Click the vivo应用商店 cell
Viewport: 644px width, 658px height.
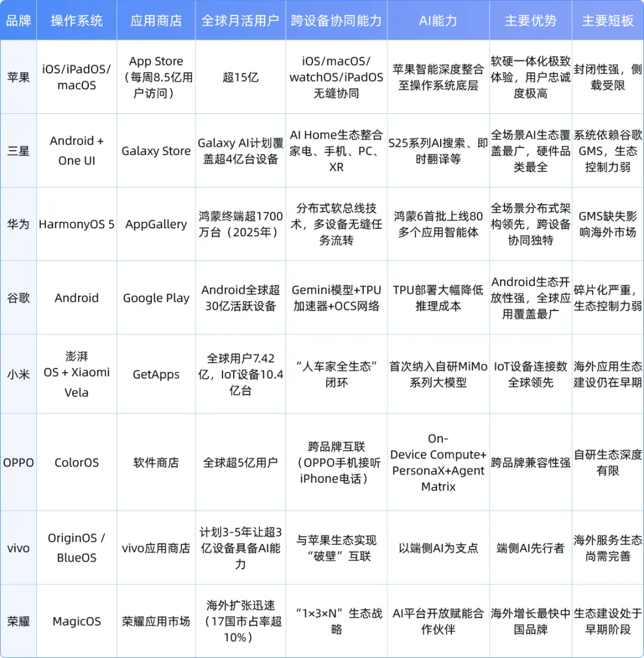156,548
